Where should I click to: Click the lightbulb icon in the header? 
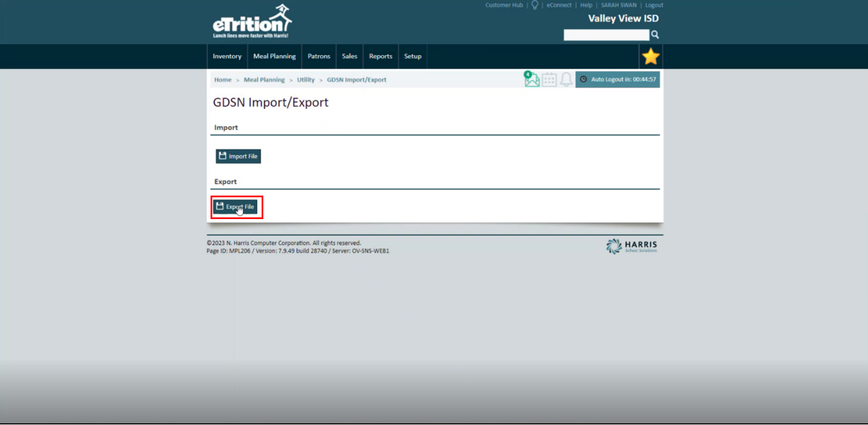click(534, 5)
